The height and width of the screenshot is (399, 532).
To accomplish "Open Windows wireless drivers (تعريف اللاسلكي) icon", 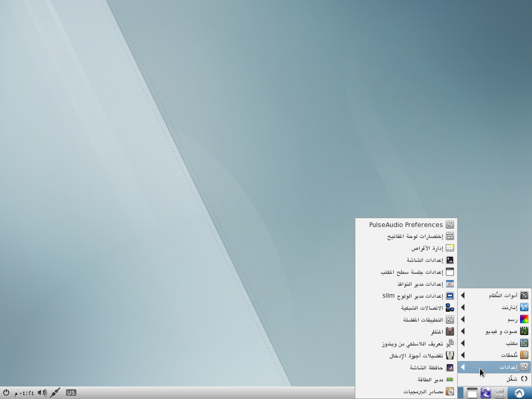I will coord(449,343).
